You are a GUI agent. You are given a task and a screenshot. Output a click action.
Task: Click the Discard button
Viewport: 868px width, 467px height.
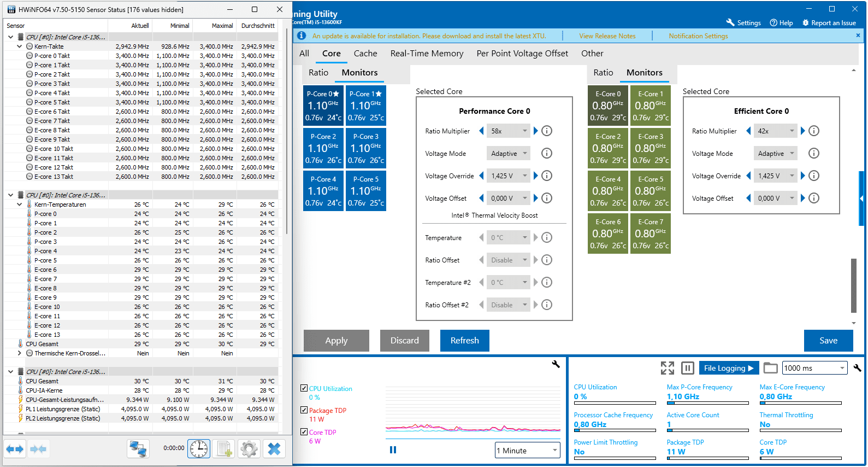405,340
